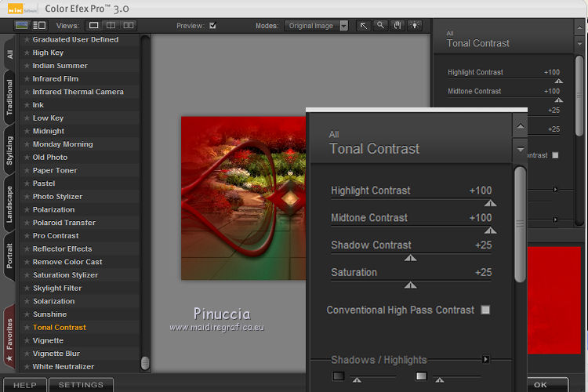
Task: Enable Conventional High Pass Contrast checkbox
Action: pos(485,310)
